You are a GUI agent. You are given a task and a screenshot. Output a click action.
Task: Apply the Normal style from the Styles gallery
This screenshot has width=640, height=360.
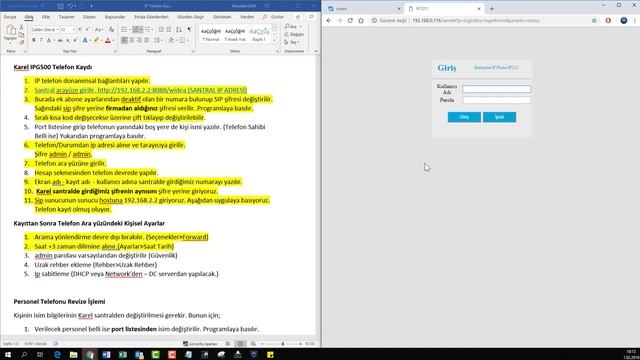coord(211,34)
